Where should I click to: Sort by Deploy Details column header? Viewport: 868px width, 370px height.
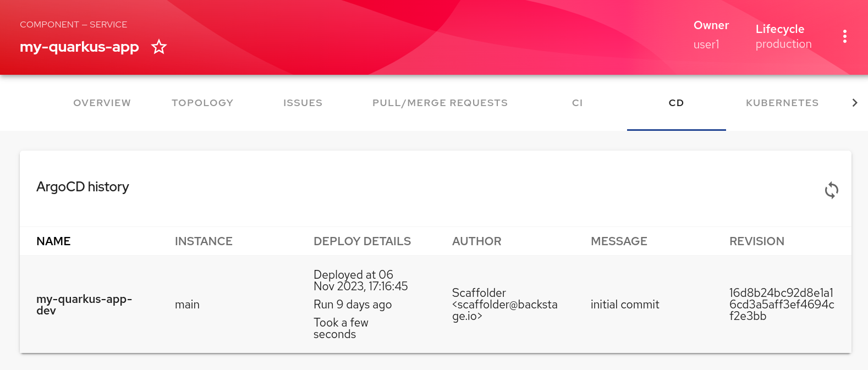[362, 241]
